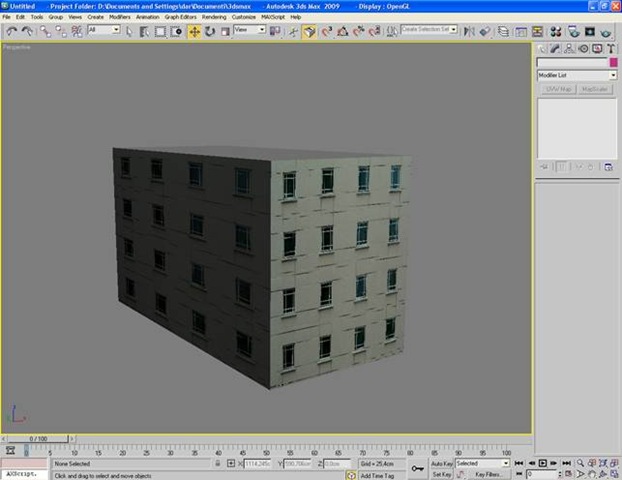Click the Play Animation button
Image resolution: width=622 pixels, height=480 pixels.
(x=543, y=464)
